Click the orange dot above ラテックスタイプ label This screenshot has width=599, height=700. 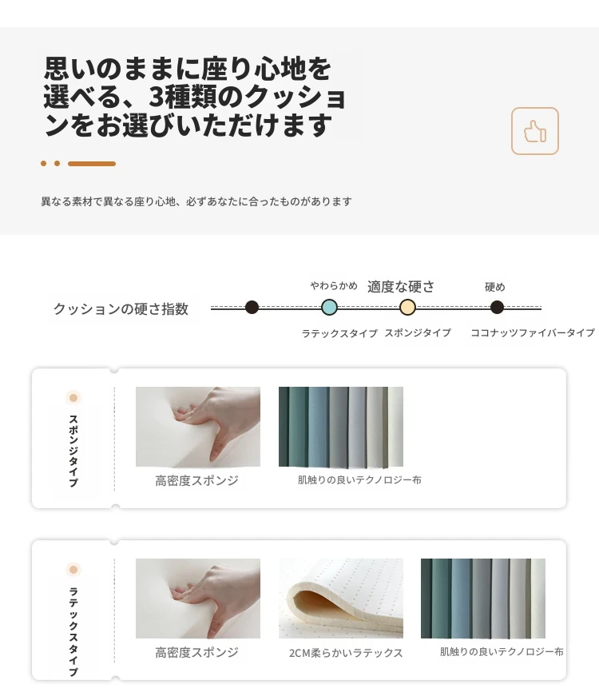pos(73,569)
